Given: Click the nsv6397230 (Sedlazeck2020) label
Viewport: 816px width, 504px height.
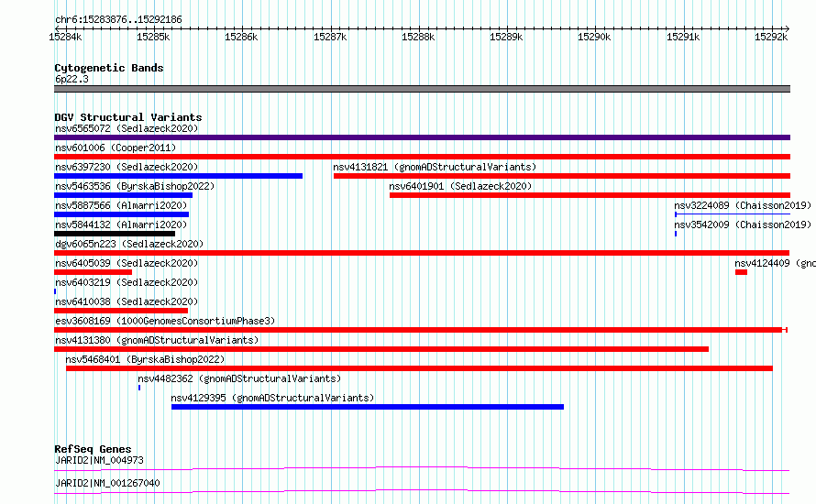Looking at the screenshot, I should (127, 167).
